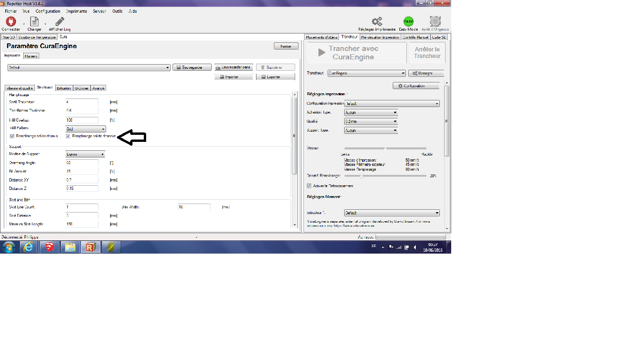Switch to the Avancé tab
Image resolution: width=644 pixels, height=362 pixels.
99,88
